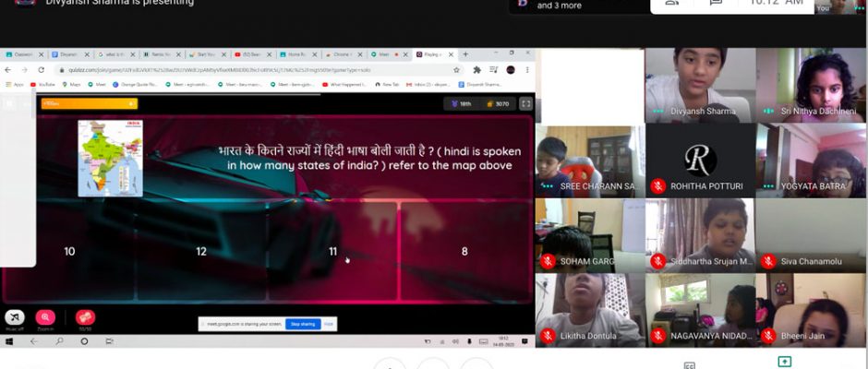Viewport: 868px width, 369px height.
Task: Click the Hide link in sharing bar
Action: (328, 324)
